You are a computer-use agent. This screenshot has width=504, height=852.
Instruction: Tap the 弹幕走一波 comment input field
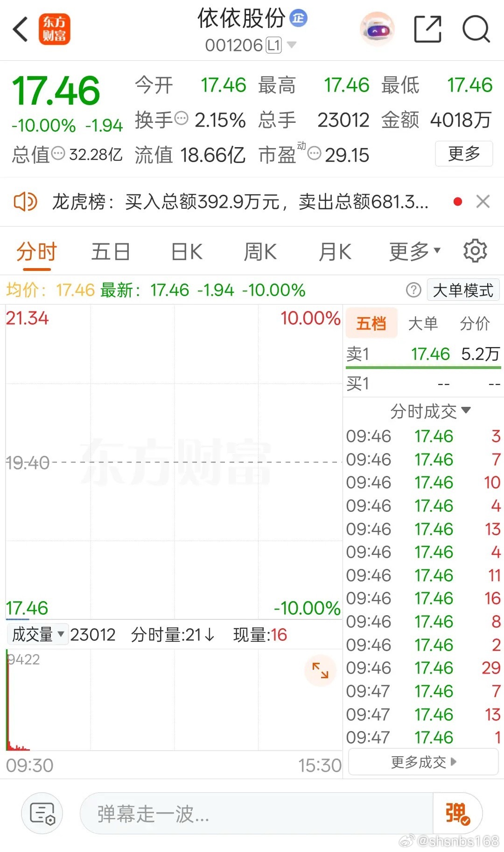(x=257, y=813)
